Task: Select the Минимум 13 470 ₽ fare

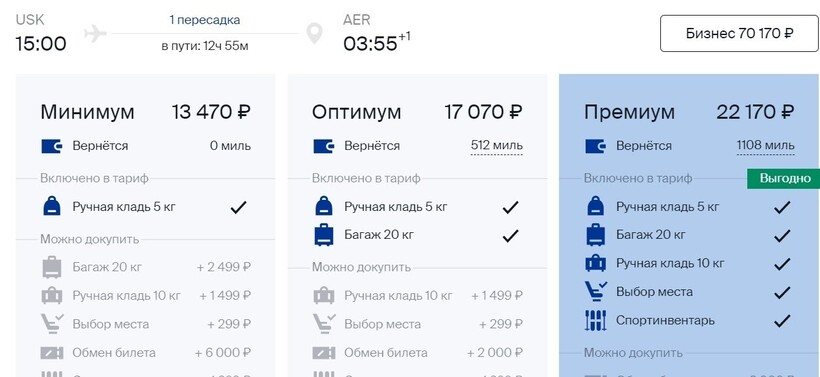Action: (145, 112)
